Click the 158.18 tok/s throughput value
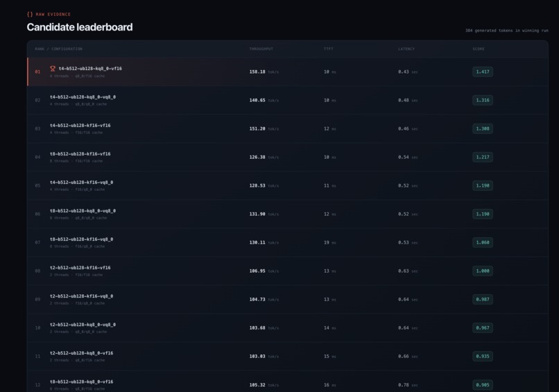559x392 pixels. pyautogui.click(x=264, y=71)
